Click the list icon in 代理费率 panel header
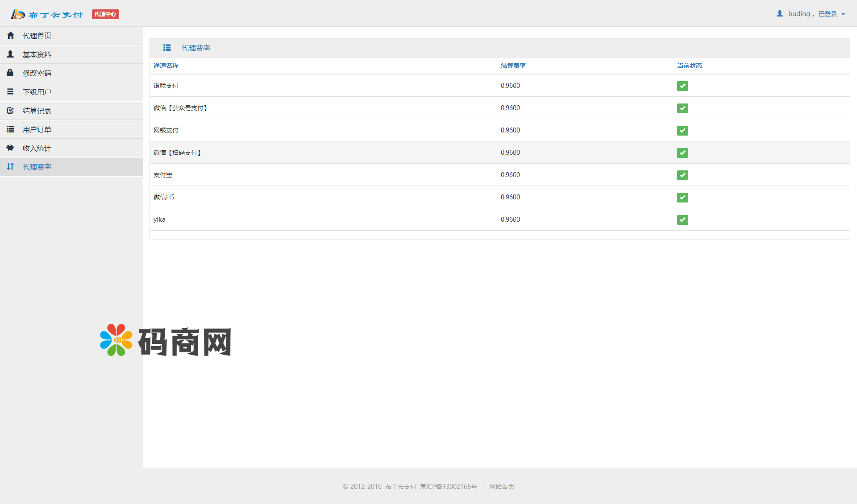The height and width of the screenshot is (504, 857). pos(167,48)
